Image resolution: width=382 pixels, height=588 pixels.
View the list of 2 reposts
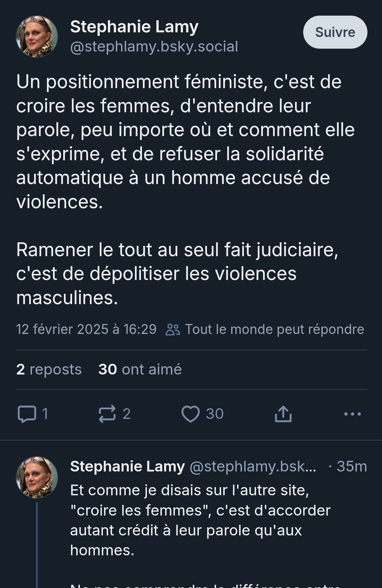click(x=49, y=369)
